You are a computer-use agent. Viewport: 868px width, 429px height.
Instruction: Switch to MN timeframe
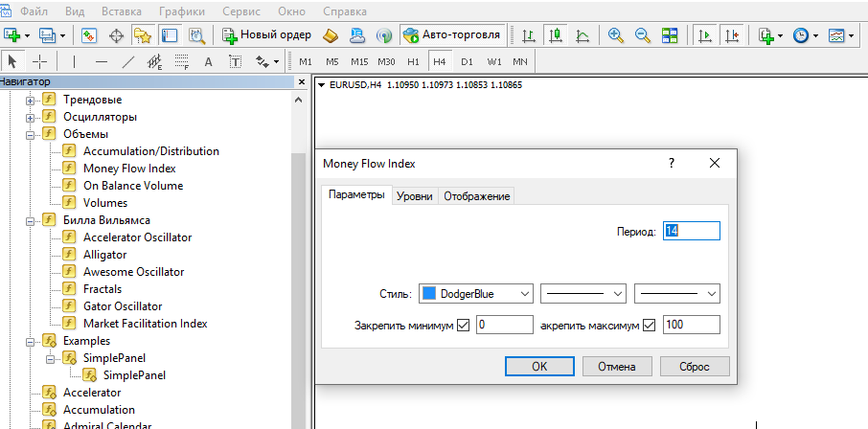tap(520, 61)
